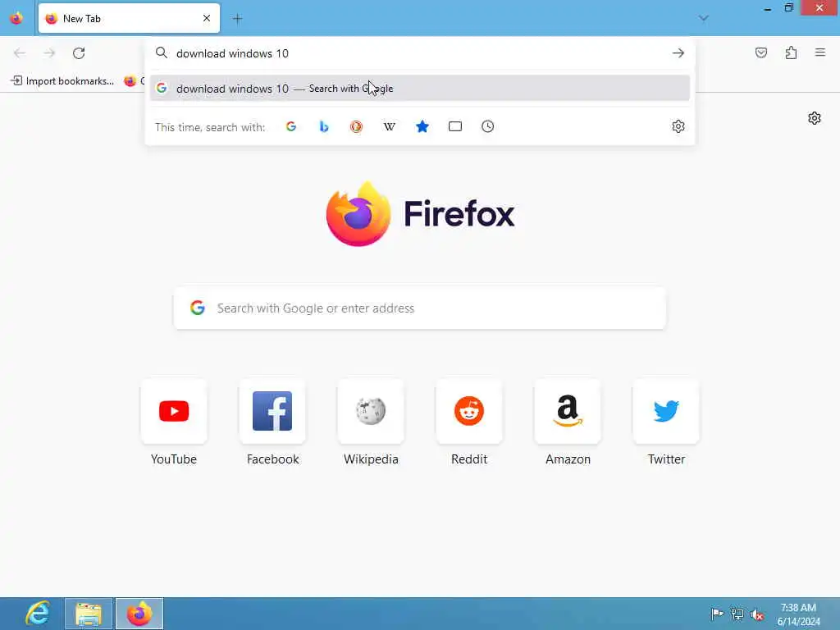Go back one page
Viewport: 840px width, 630px height.
tap(20, 53)
